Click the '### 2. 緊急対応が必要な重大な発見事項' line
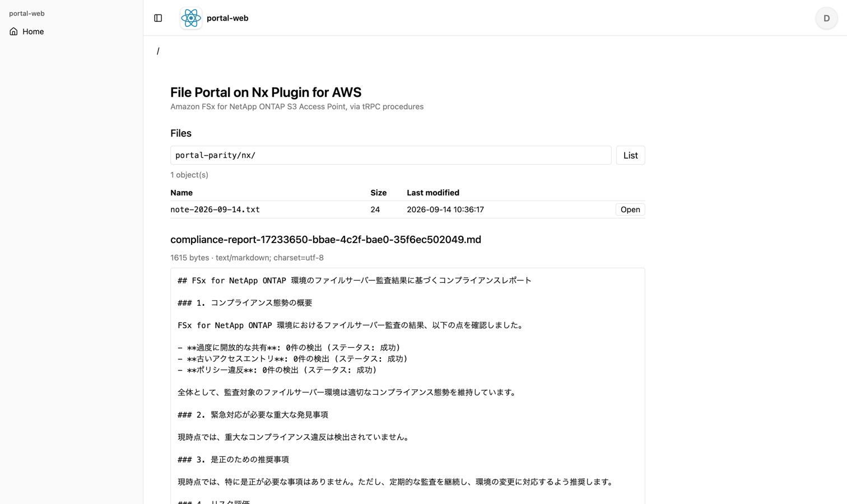The image size is (847, 504). pos(253,415)
